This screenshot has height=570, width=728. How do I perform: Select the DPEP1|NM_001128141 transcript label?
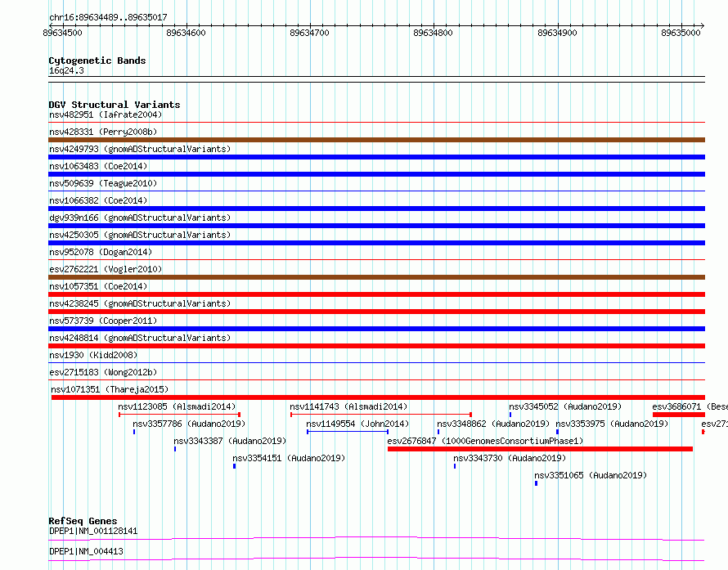[x=93, y=531]
